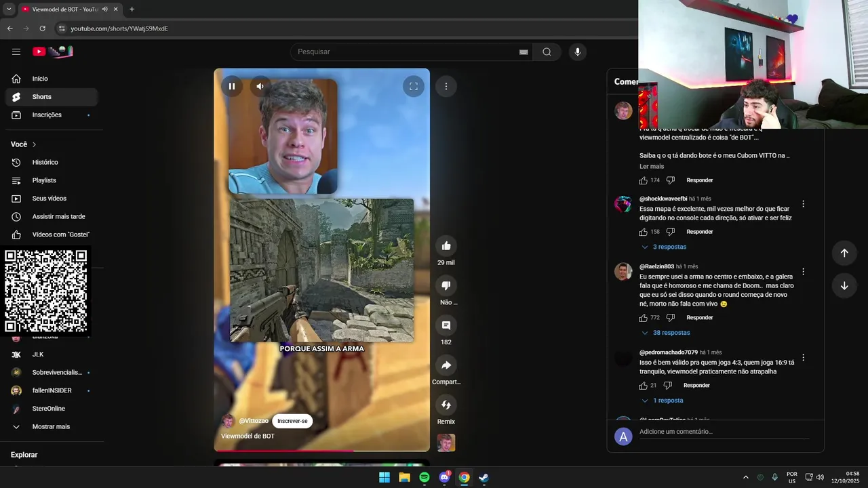The image size is (868, 488).
Task: Open the StereOnline subscription channel
Action: coord(52,409)
